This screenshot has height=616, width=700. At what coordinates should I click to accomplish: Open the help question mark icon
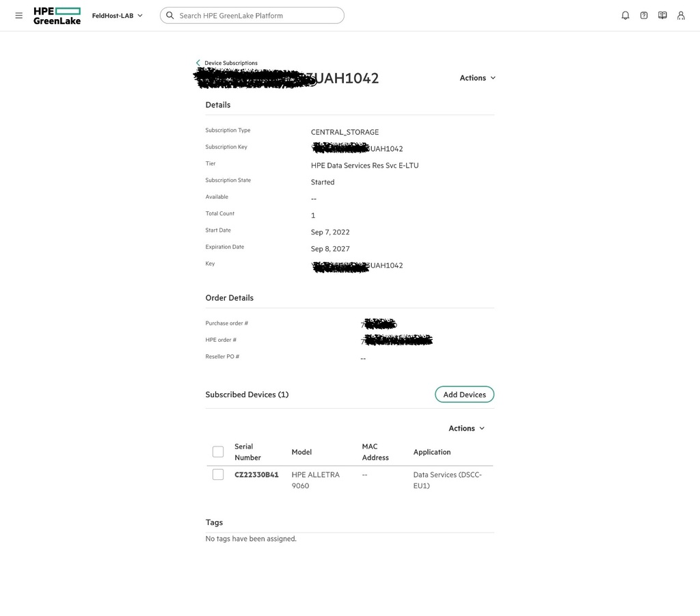click(x=644, y=16)
